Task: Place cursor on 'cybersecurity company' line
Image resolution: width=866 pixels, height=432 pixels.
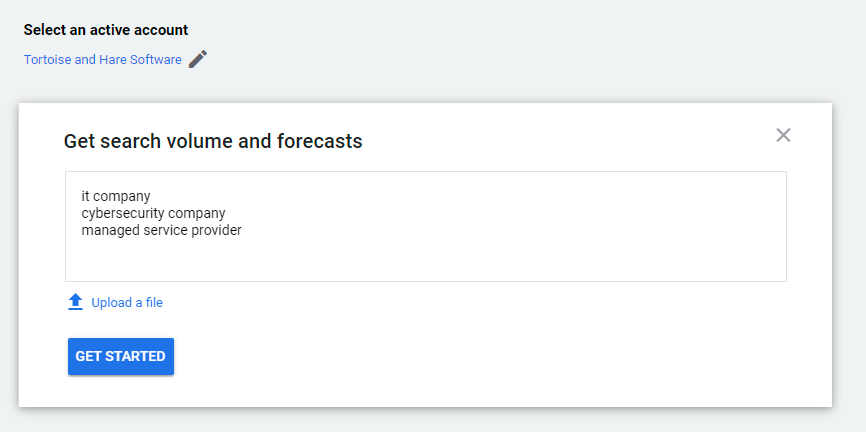Action: (154, 213)
